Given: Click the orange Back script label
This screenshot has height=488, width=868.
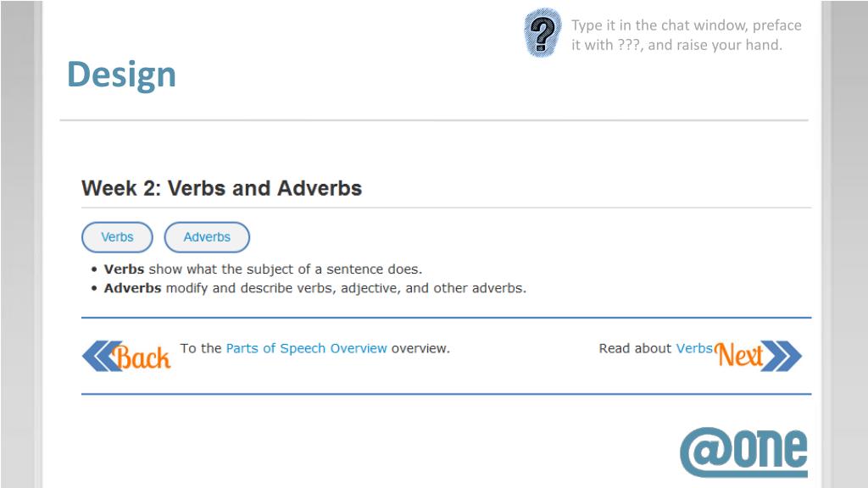Looking at the screenshot, I should [142, 357].
